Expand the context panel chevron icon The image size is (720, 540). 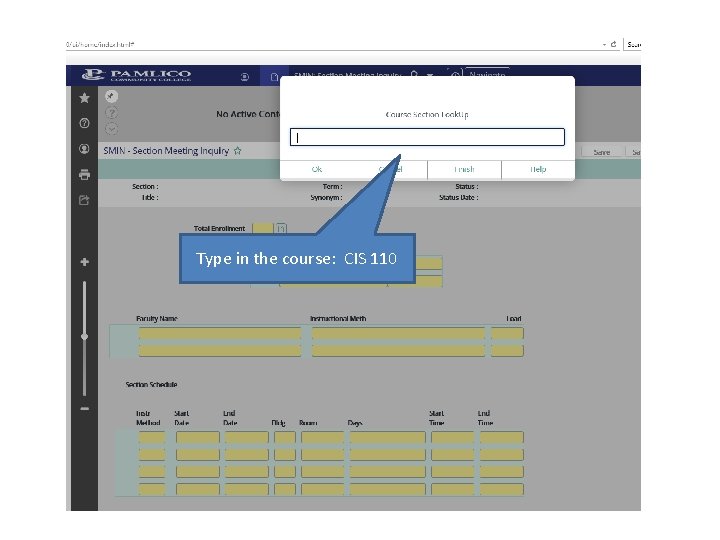point(112,129)
